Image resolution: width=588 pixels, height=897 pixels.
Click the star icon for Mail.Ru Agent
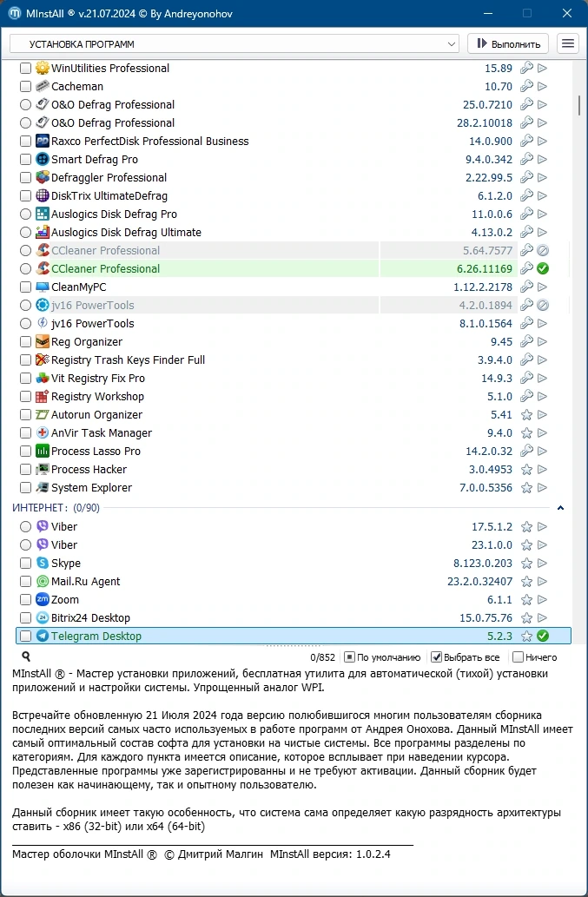coord(527,581)
